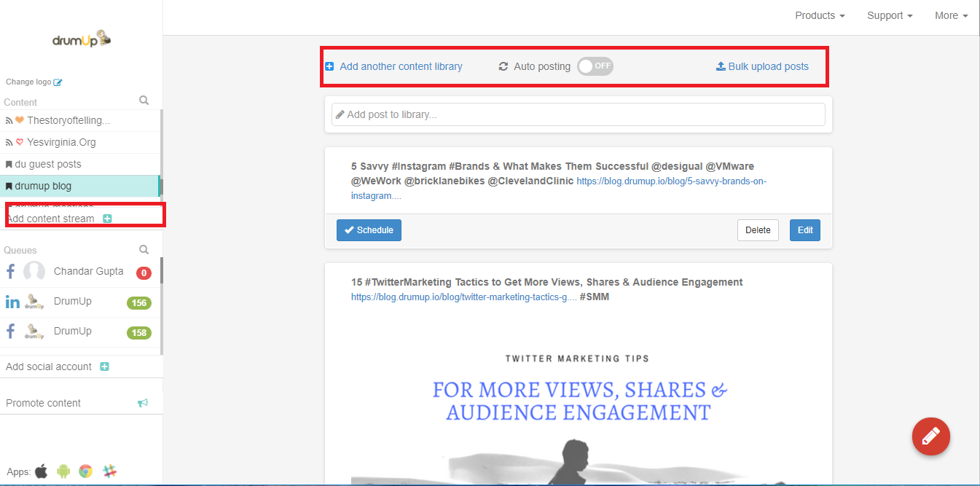Delete the Instagram Brands post
The image size is (980, 486).
[758, 230]
